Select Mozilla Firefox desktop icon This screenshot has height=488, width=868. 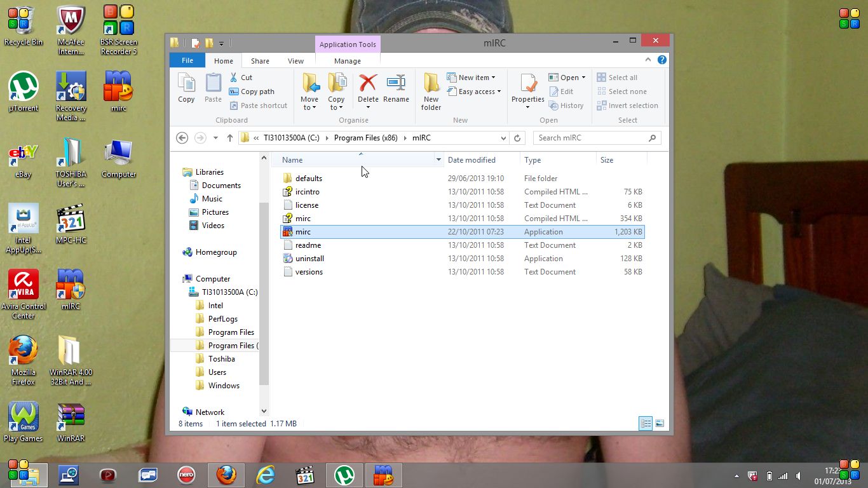point(24,361)
